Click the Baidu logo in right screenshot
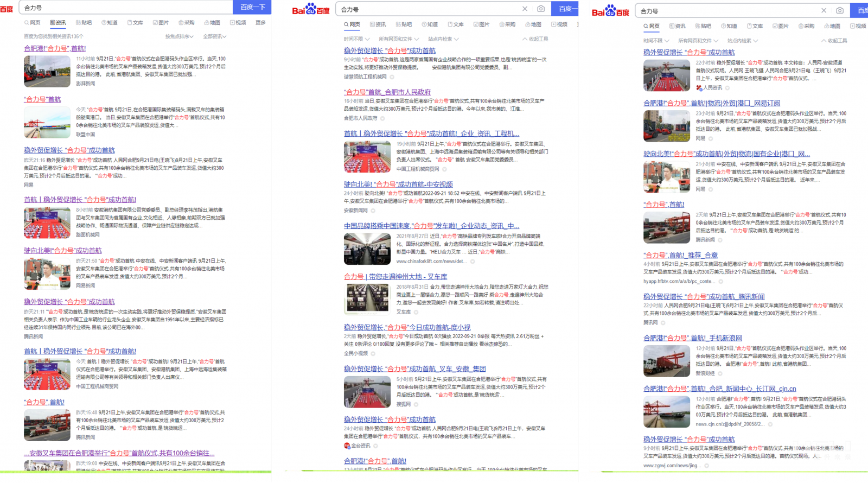Viewport: 868px width, 483px height. 610,11
